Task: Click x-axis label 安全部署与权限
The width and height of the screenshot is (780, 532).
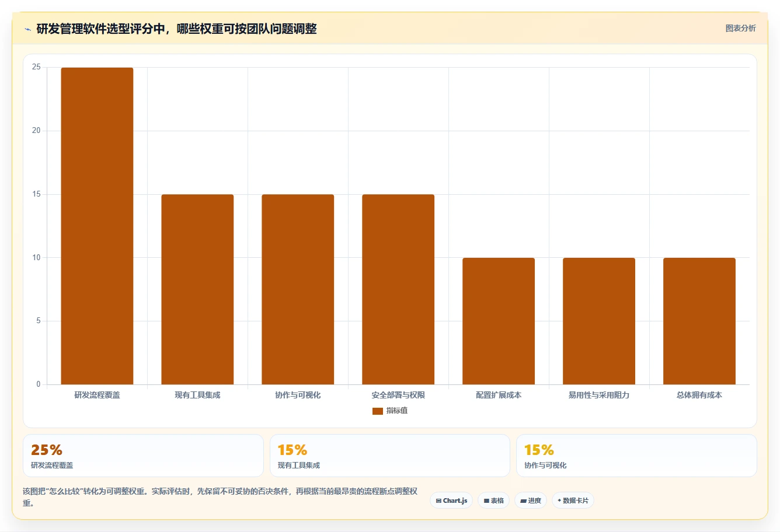Action: (x=398, y=395)
